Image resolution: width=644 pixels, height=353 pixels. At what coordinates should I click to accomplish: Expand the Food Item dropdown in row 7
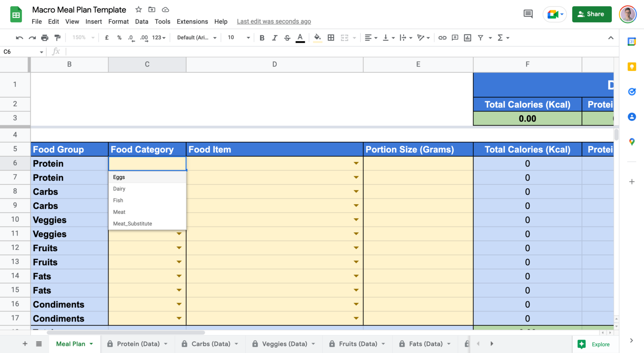[356, 177]
